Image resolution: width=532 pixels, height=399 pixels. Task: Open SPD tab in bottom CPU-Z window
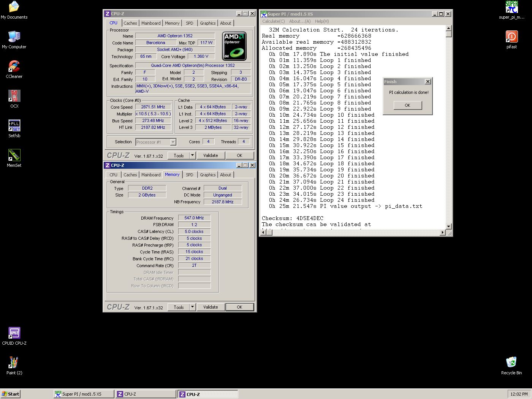point(190,175)
